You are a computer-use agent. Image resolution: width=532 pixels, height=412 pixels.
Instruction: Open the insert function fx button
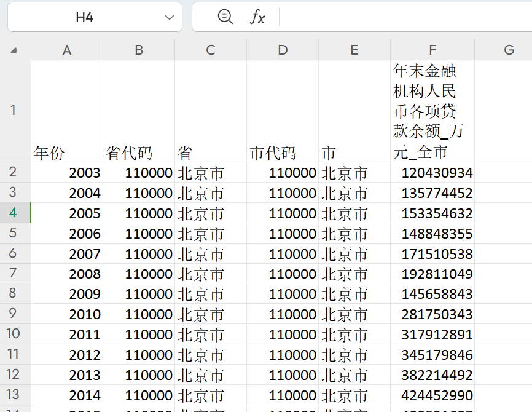click(x=257, y=17)
